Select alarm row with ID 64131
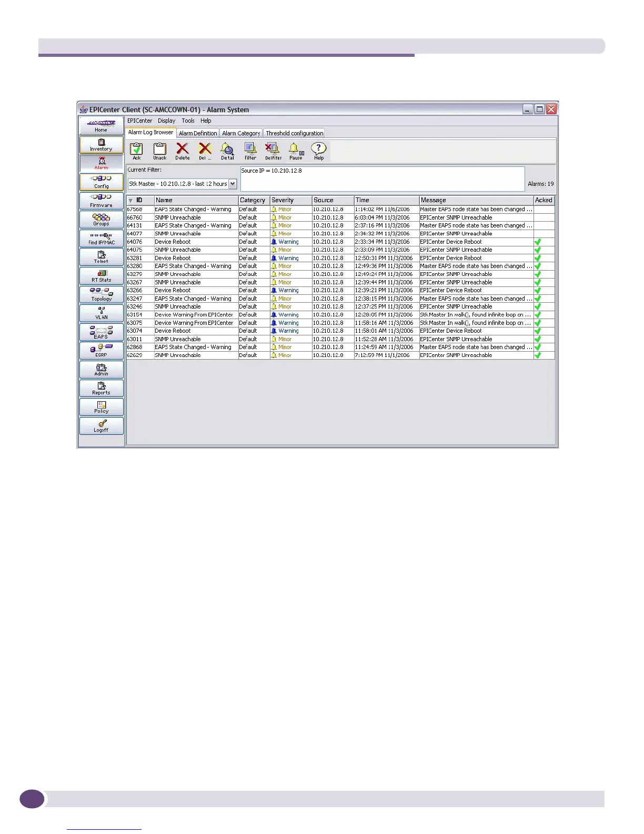644x834 pixels. [340, 225]
